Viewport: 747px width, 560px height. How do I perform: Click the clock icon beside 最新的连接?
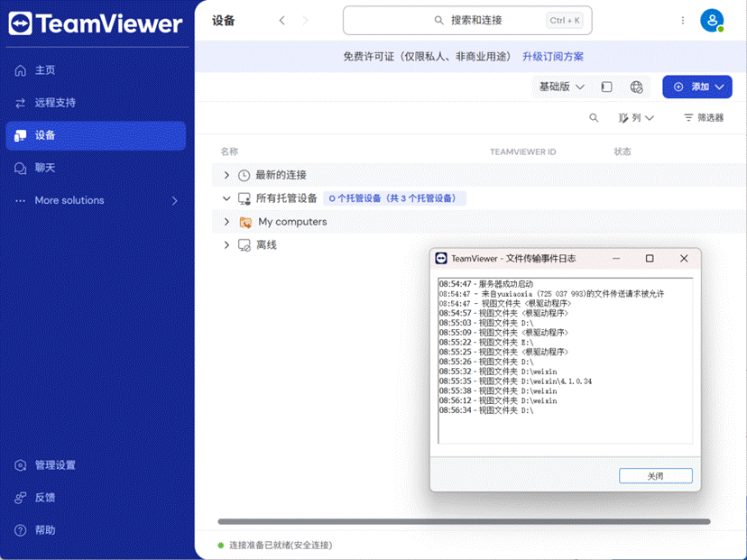coord(244,175)
